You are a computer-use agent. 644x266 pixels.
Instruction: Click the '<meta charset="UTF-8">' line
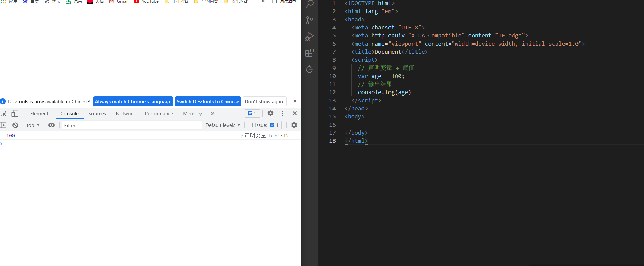click(388, 28)
